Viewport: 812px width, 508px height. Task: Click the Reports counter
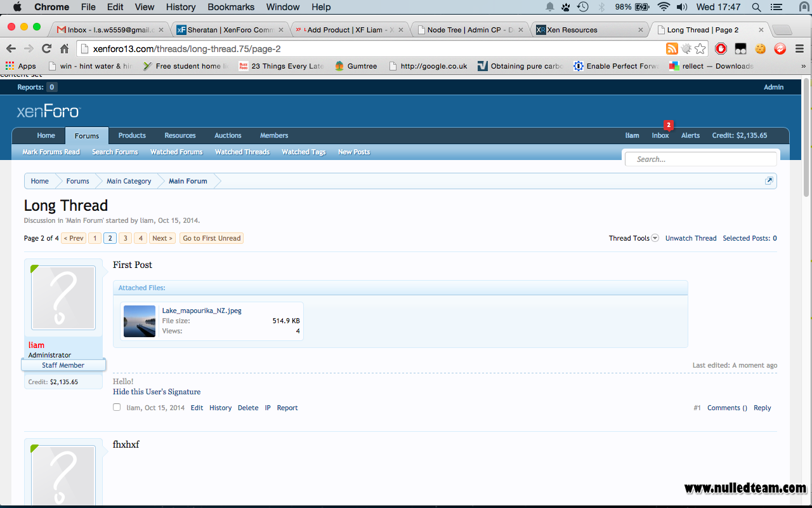(x=37, y=87)
